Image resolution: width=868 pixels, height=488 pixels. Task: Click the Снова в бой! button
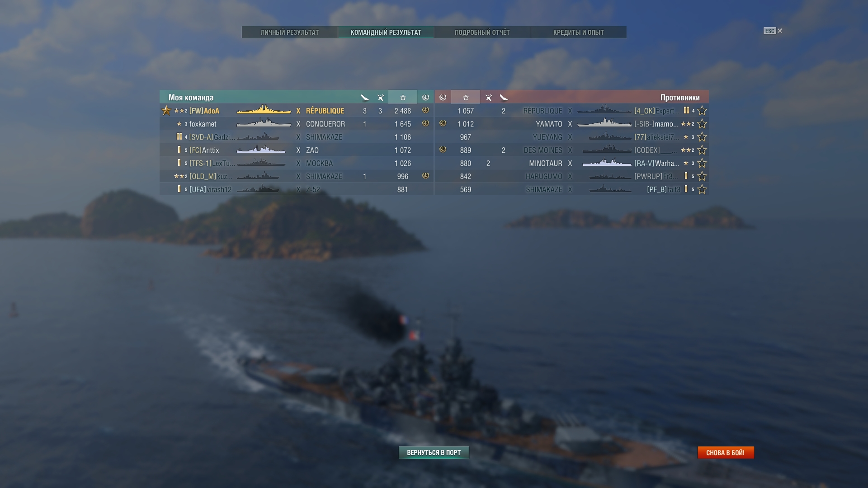point(726,452)
